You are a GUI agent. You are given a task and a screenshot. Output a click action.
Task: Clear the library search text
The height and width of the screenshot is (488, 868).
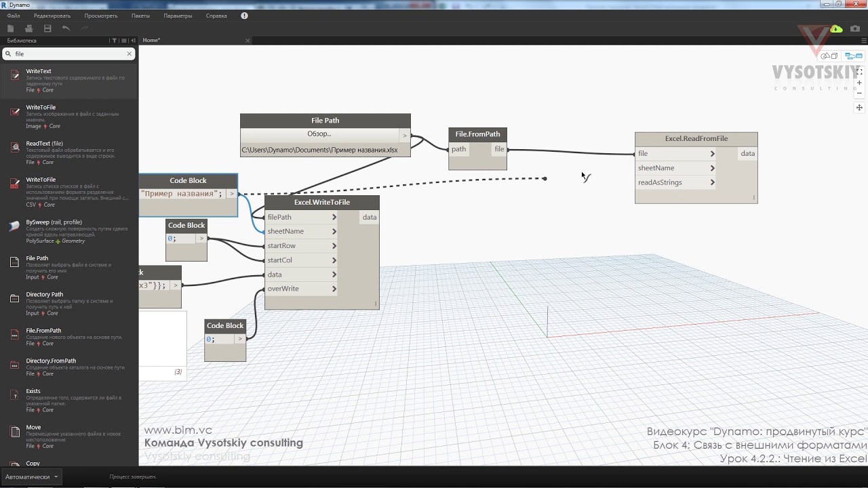click(x=130, y=54)
